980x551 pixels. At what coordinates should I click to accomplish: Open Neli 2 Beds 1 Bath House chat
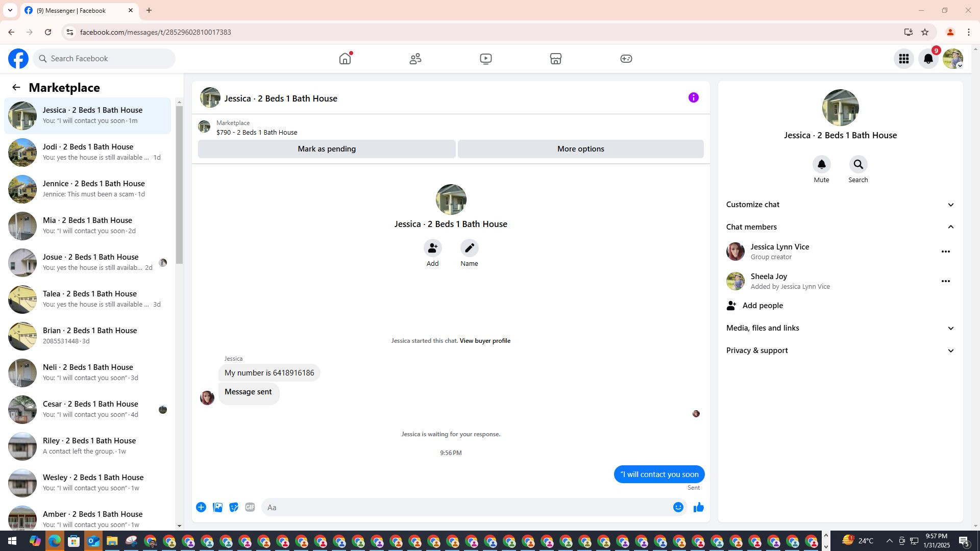pos(87,372)
